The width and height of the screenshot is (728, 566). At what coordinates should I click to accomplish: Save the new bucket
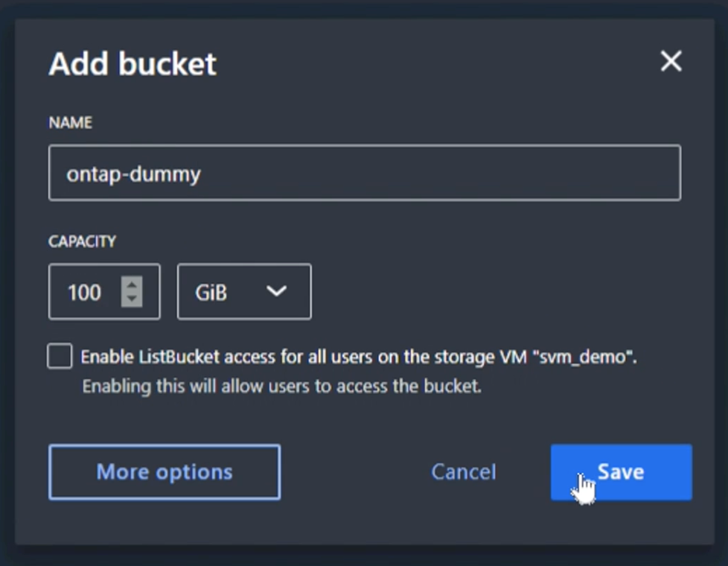621,471
